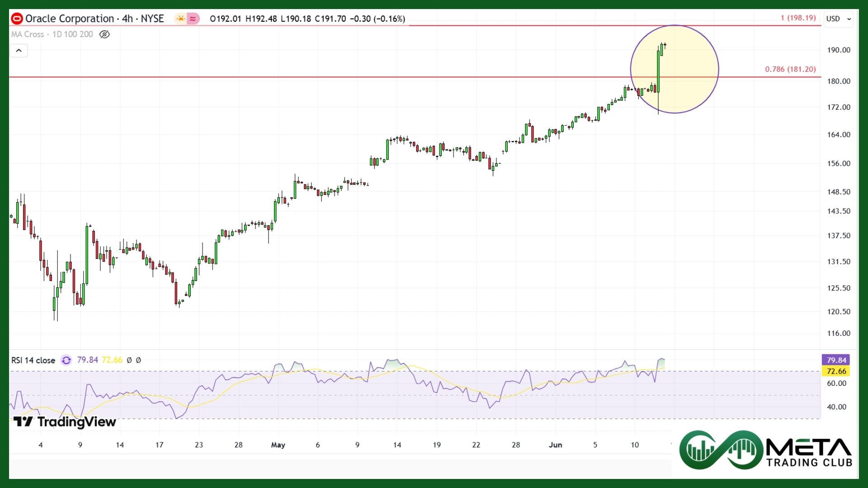Image resolution: width=868 pixels, height=488 pixels.
Task: Click the 60.00 RSI scale label
Action: (x=836, y=384)
